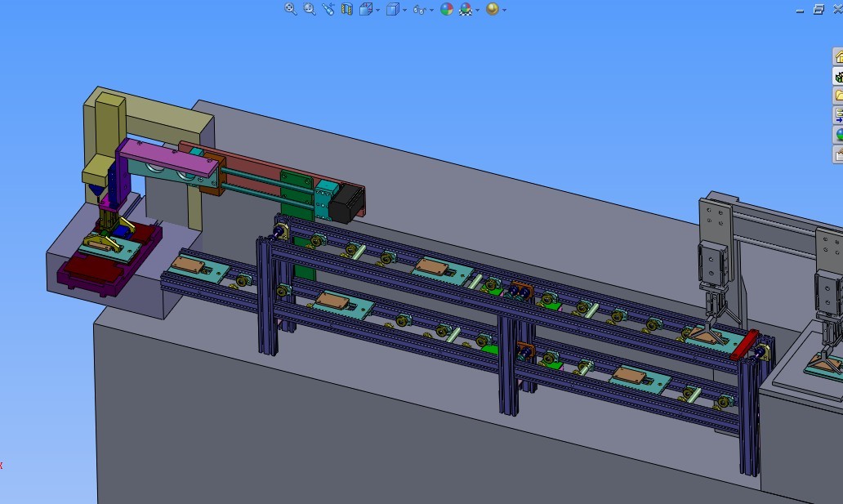The width and height of the screenshot is (843, 504).
Task: Open the File Explorer folder tab
Action: 838,96
